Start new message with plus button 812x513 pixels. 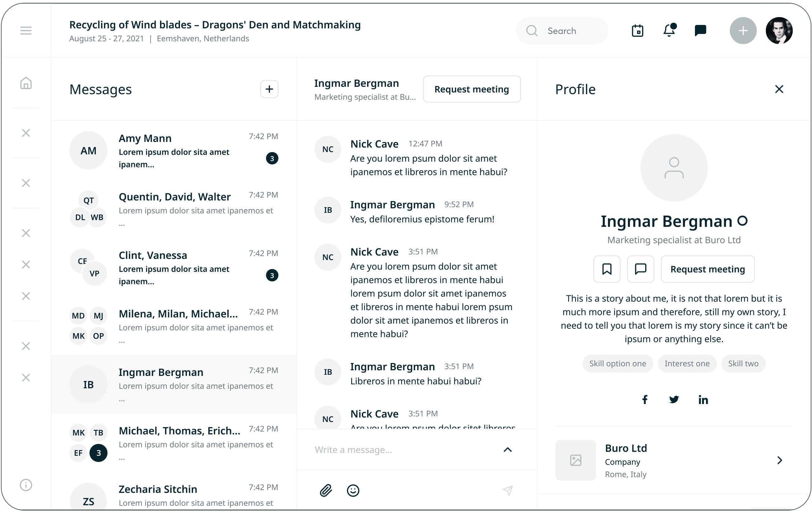[x=269, y=89]
